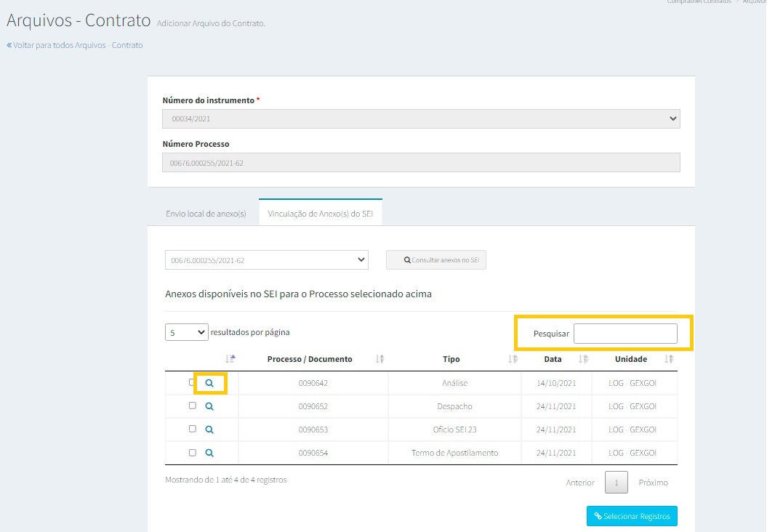The height and width of the screenshot is (532, 775).
Task: Sort by Unidade column arrows
Action: tap(669, 359)
